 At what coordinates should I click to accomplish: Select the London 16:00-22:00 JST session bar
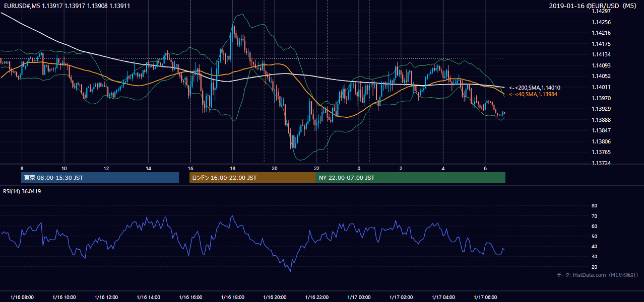(x=252, y=178)
